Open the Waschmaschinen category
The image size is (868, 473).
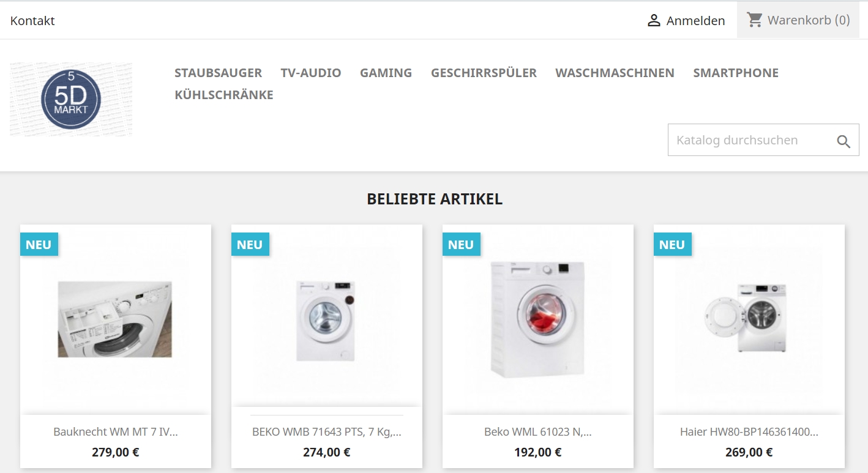(615, 73)
